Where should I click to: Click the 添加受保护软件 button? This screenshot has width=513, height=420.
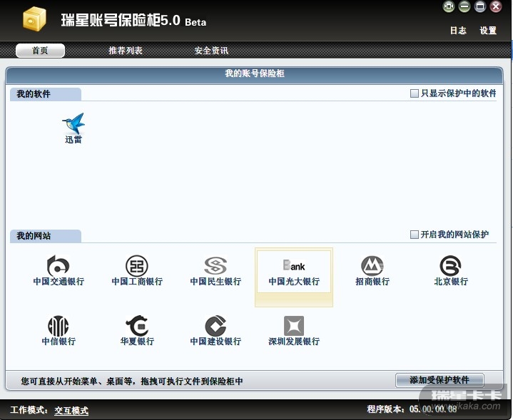click(x=440, y=380)
